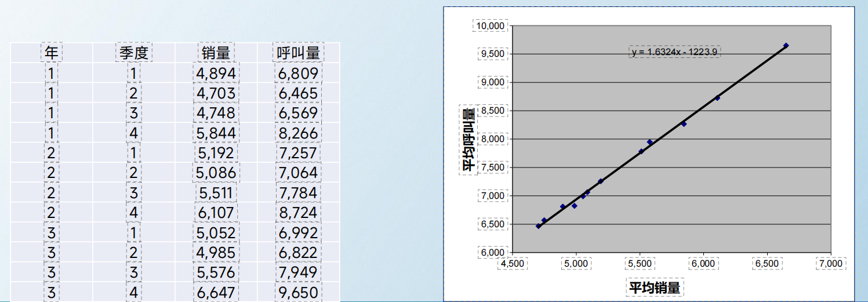Image resolution: width=868 pixels, height=302 pixels.
Task: Select the sales figure 4,985
Action: [216, 252]
